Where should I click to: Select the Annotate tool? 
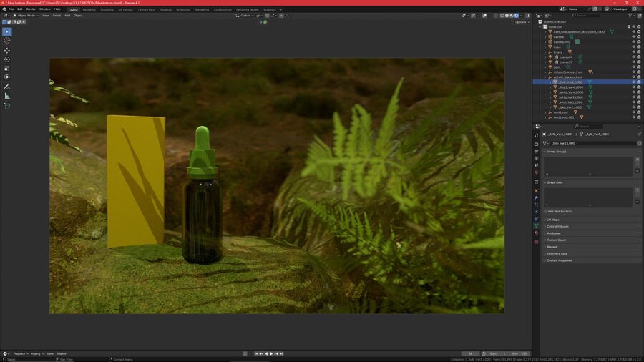[x=7, y=87]
